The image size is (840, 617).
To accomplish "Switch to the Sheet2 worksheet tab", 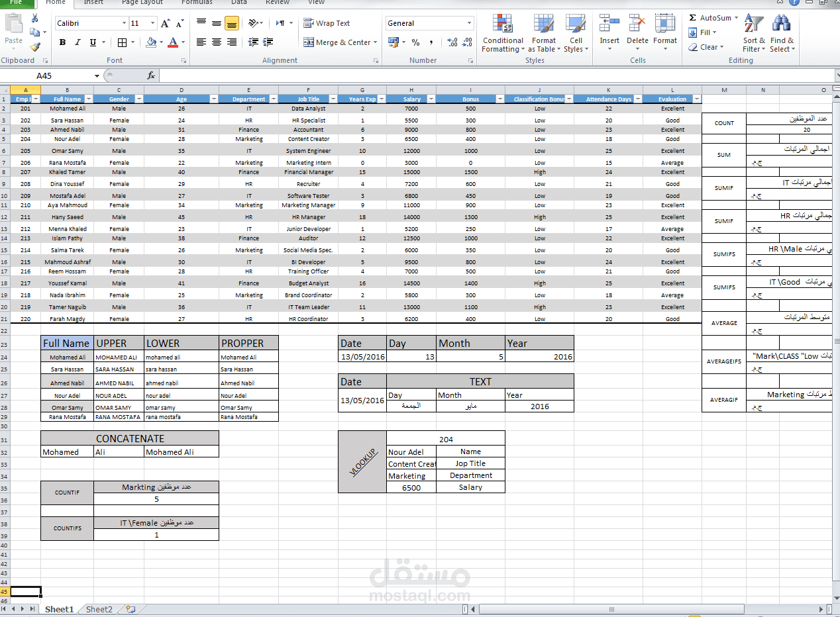I will pyautogui.click(x=99, y=609).
